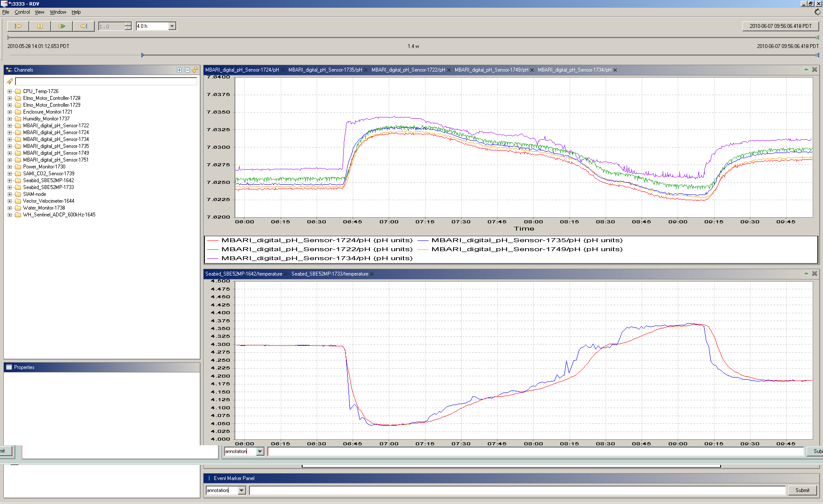Open the File menu
This screenshot has width=823, height=504.
[x=6, y=12]
